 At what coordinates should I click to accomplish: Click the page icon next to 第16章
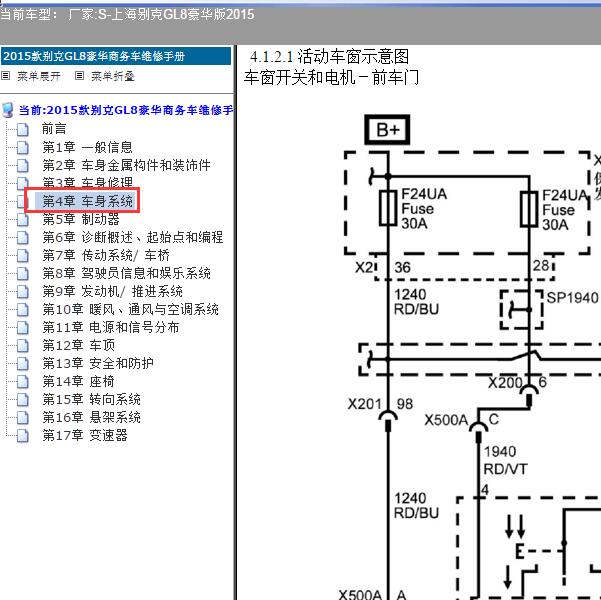tap(23, 418)
